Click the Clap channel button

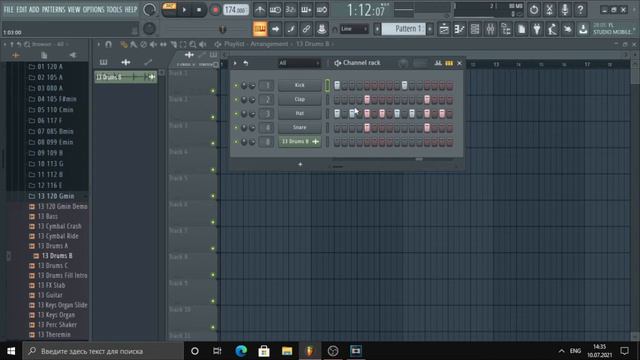(300, 100)
